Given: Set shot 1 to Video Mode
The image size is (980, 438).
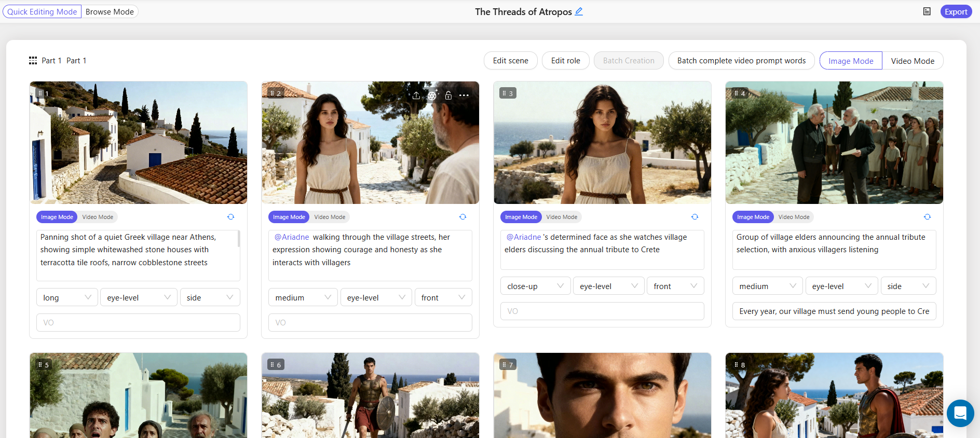Looking at the screenshot, I should point(98,217).
